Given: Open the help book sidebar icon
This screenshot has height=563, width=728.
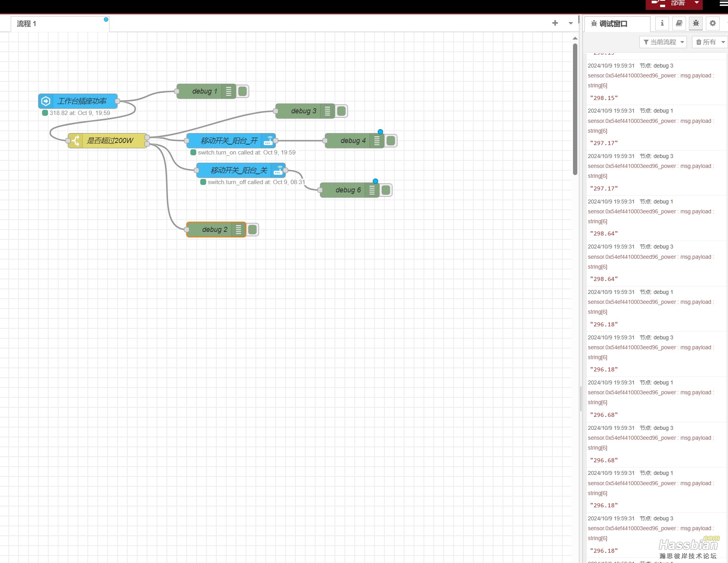Looking at the screenshot, I should coord(679,23).
